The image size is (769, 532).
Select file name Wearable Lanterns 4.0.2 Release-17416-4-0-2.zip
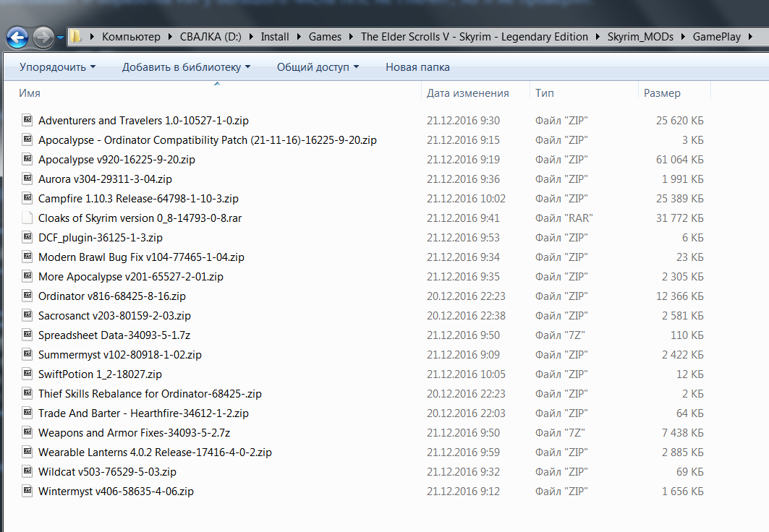(155, 452)
